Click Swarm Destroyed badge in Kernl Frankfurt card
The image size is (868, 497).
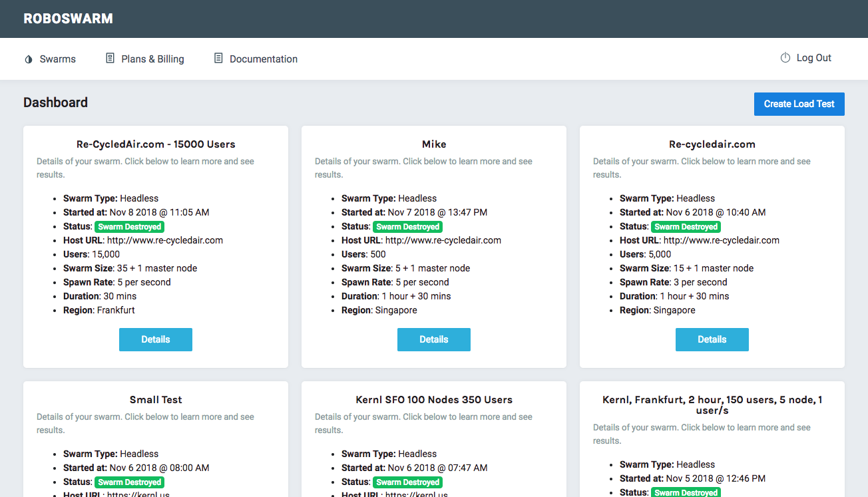(686, 492)
